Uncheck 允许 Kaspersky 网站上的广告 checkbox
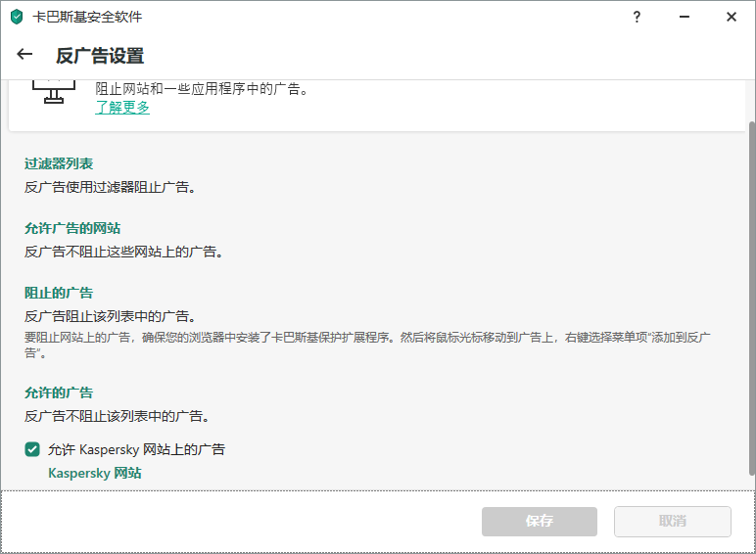Image resolution: width=756 pixels, height=554 pixels. (x=32, y=449)
